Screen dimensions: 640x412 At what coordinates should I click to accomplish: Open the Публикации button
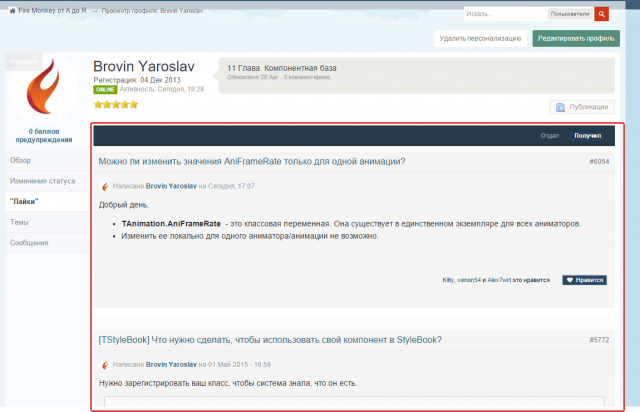click(x=582, y=107)
